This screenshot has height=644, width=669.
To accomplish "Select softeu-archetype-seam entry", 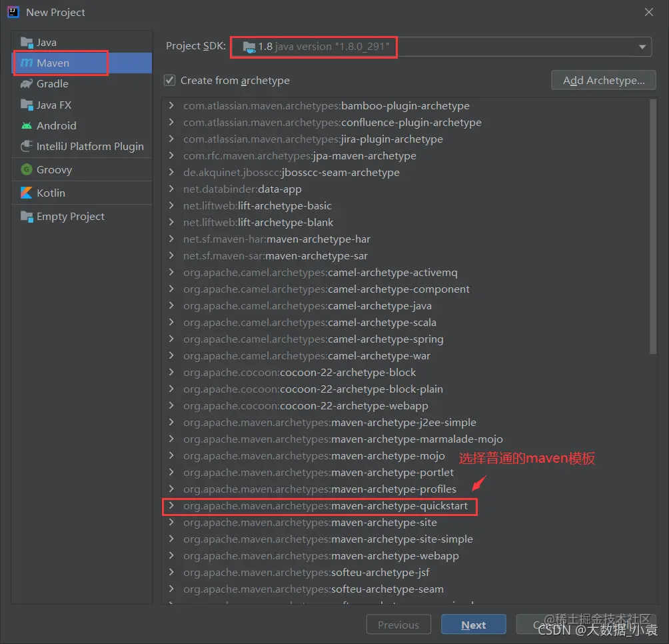I will click(x=314, y=589).
